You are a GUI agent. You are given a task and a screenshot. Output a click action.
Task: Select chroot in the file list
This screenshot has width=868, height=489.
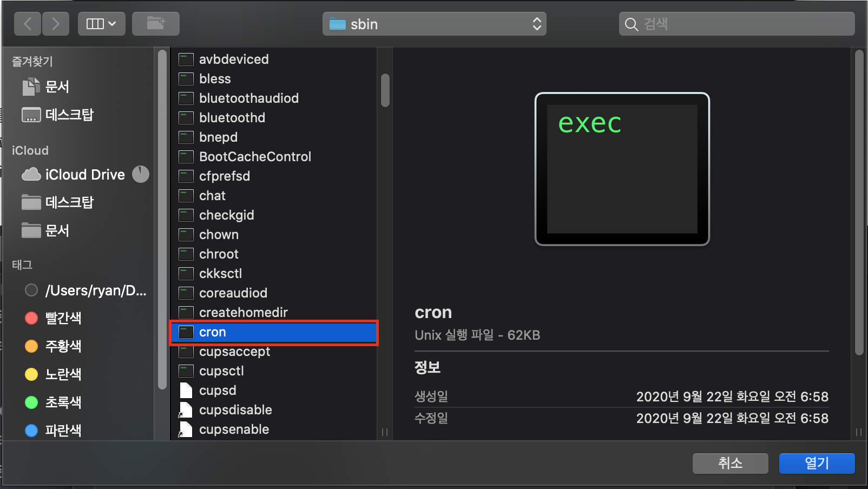[x=219, y=254]
